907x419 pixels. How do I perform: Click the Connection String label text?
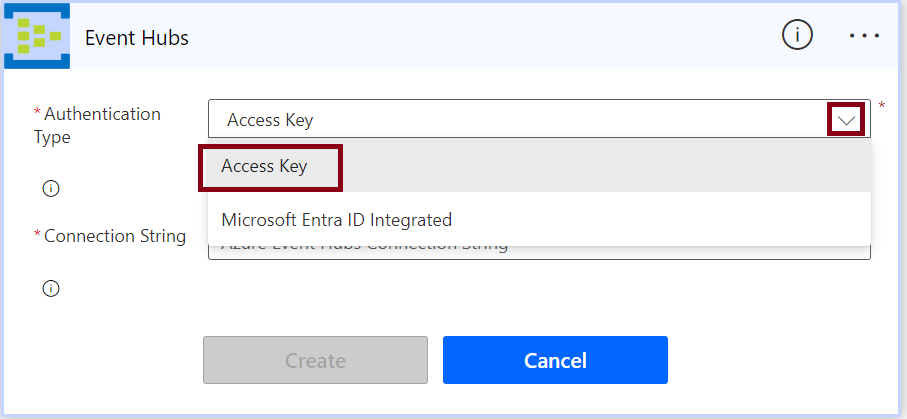[x=115, y=236]
